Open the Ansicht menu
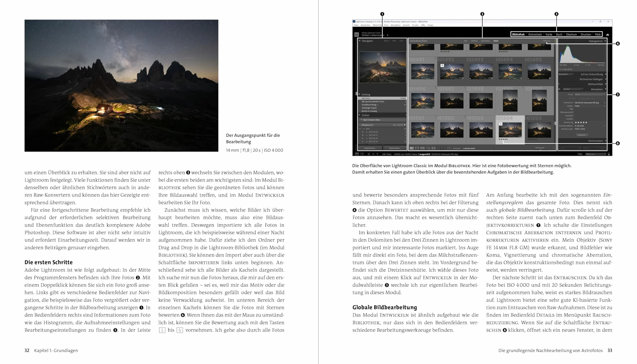637x364 pixels. pos(406,25)
